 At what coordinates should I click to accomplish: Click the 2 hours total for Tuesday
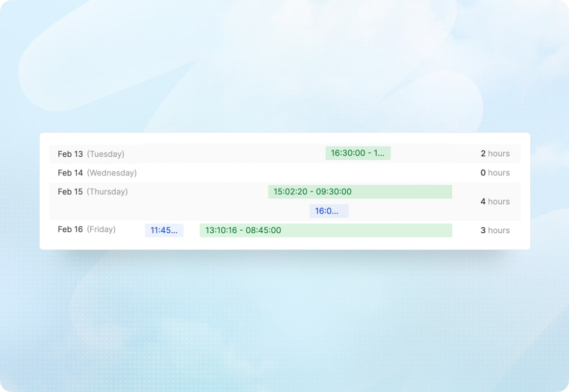pos(495,153)
